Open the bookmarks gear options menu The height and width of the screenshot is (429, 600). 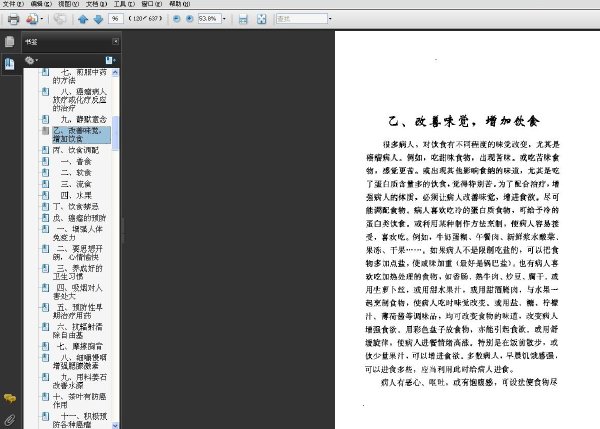coord(31,60)
